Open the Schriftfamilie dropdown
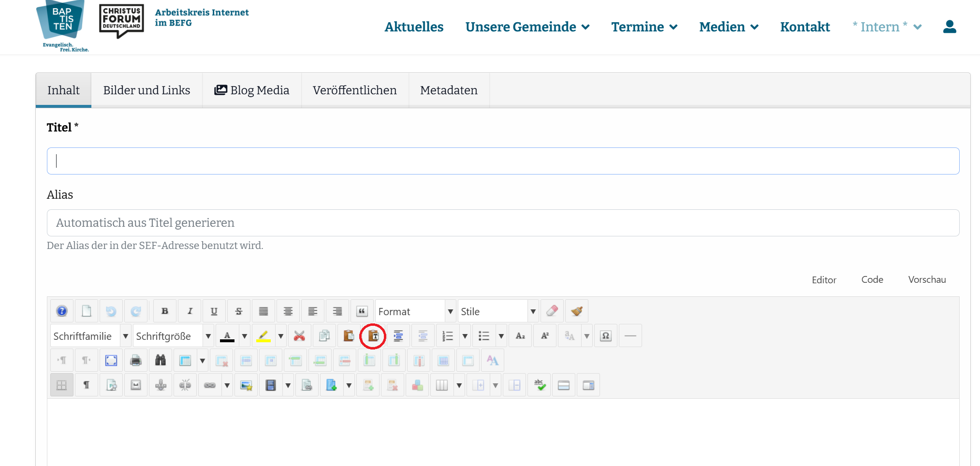The height and width of the screenshot is (466, 980). tap(89, 335)
